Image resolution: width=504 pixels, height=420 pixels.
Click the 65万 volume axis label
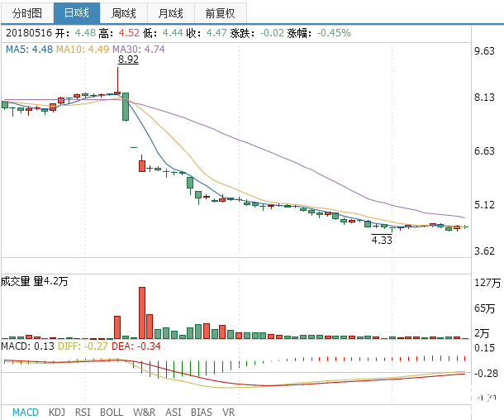(484, 308)
